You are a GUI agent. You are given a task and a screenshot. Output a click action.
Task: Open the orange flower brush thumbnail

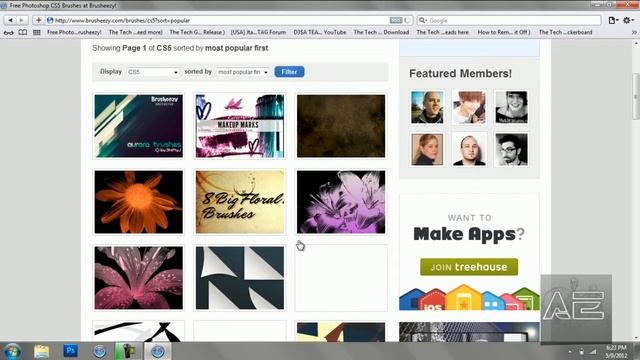tap(139, 202)
